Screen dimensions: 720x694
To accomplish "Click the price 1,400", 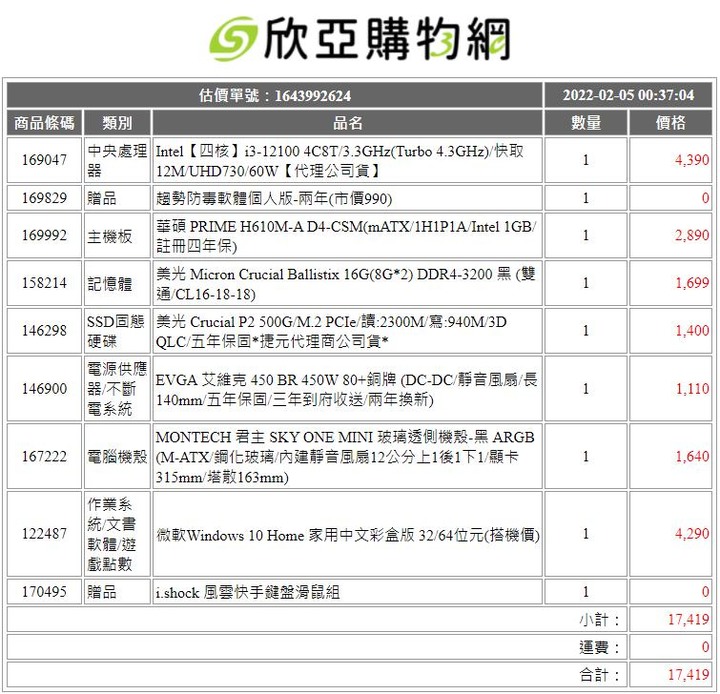I will pos(692,331).
